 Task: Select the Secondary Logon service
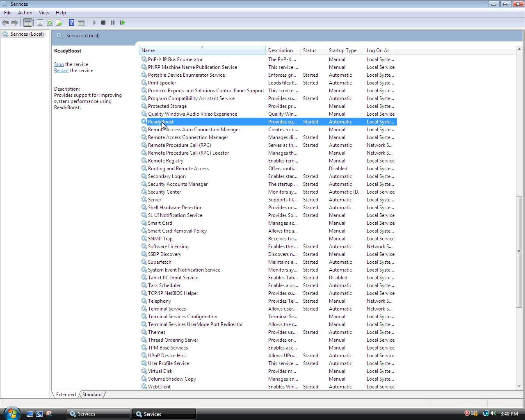click(268, 176)
